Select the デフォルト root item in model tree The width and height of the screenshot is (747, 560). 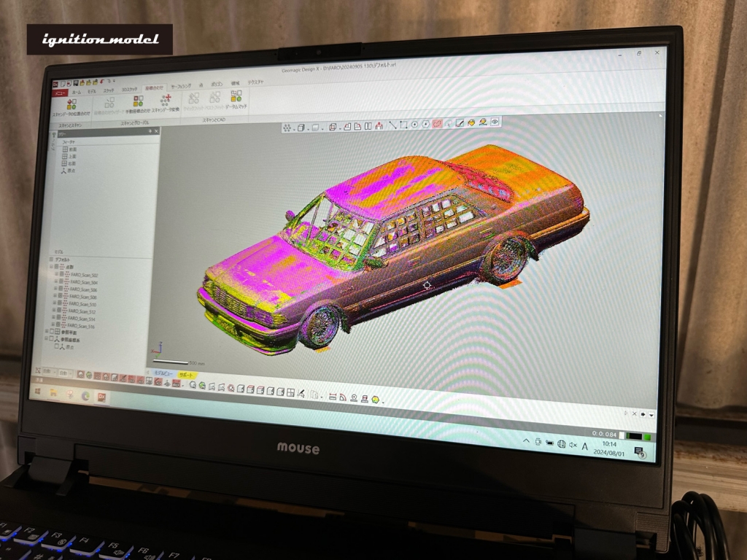(x=61, y=260)
